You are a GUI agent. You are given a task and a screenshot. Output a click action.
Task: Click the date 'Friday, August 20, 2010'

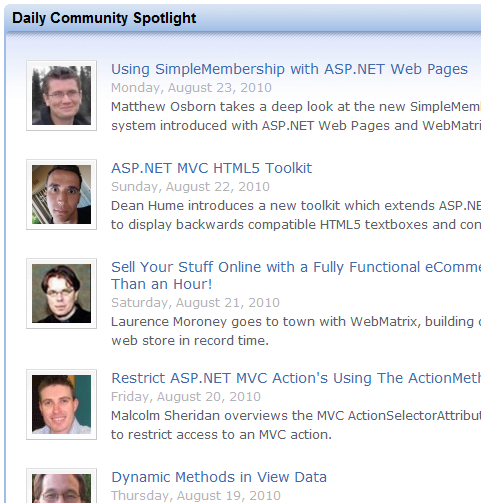coord(186,397)
